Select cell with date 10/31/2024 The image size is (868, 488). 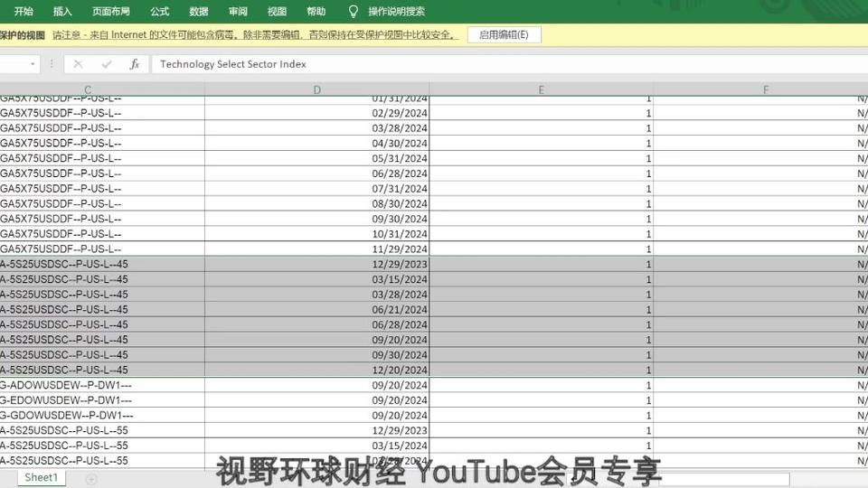316,234
